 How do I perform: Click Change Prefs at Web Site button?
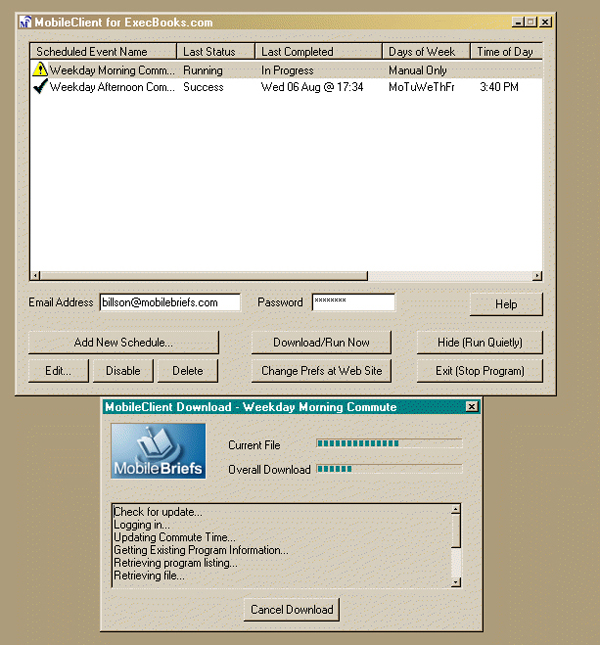pos(321,371)
